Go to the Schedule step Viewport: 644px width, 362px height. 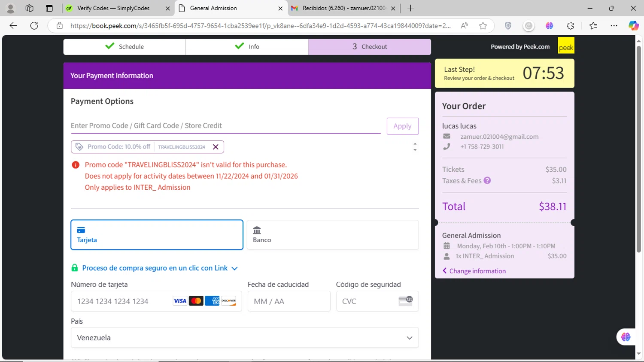[x=125, y=46]
